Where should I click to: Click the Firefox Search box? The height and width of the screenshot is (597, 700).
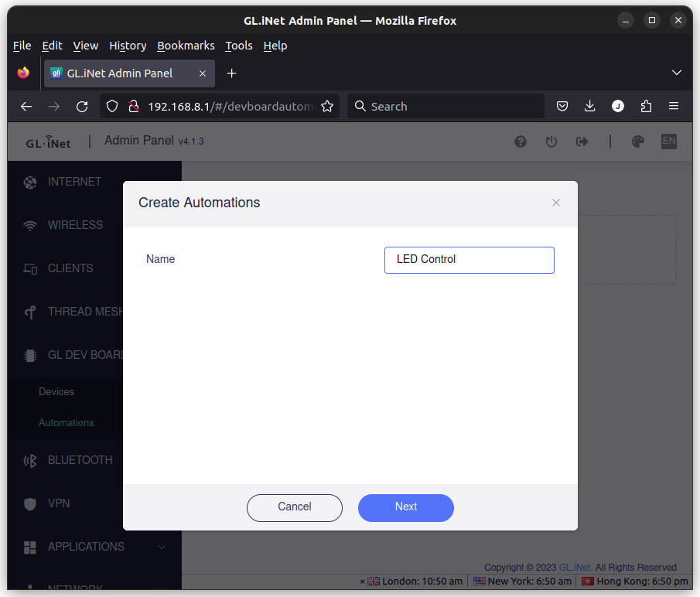(446, 106)
